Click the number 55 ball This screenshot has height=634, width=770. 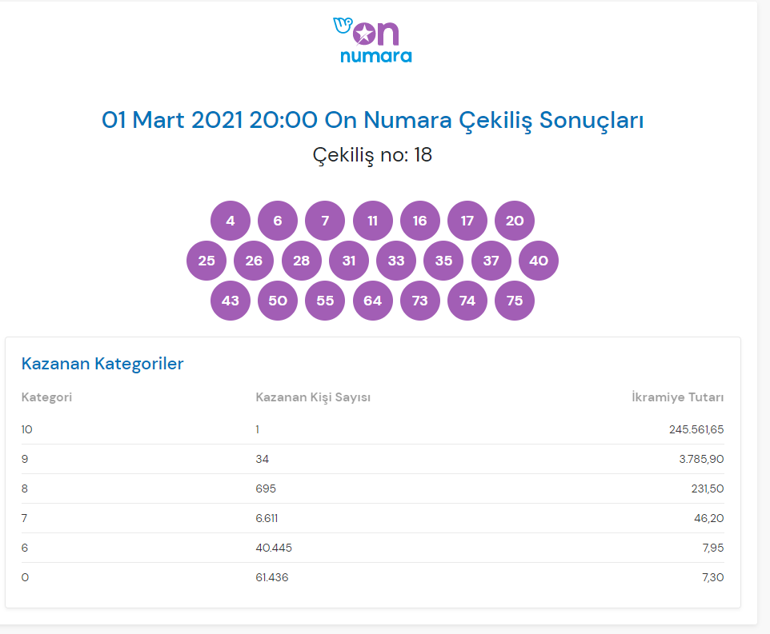tap(325, 301)
